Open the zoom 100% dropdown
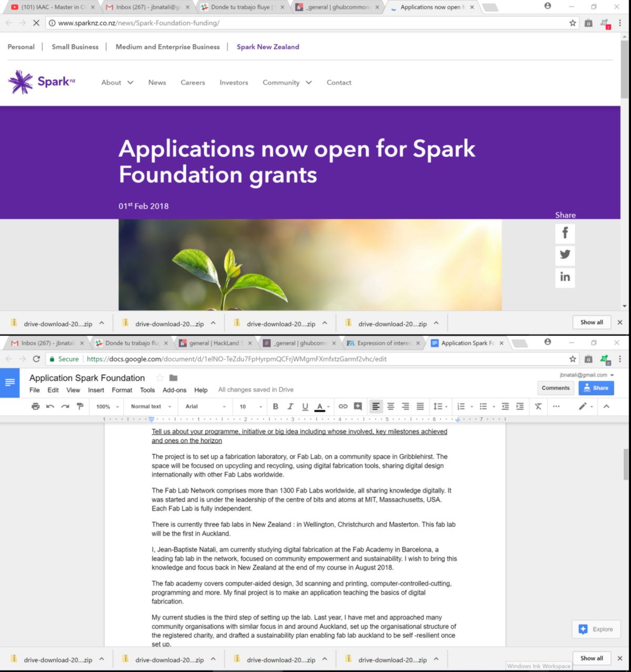The image size is (631, 672). [x=107, y=406]
